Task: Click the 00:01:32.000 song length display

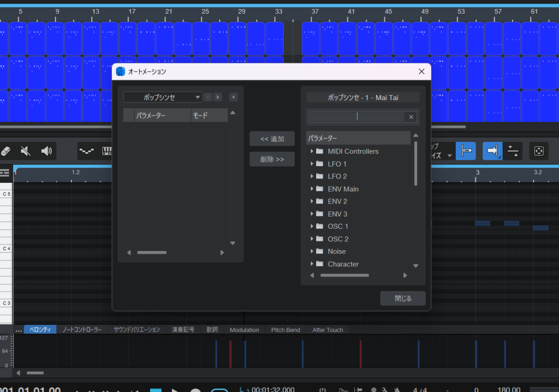Action: pyautogui.click(x=273, y=389)
